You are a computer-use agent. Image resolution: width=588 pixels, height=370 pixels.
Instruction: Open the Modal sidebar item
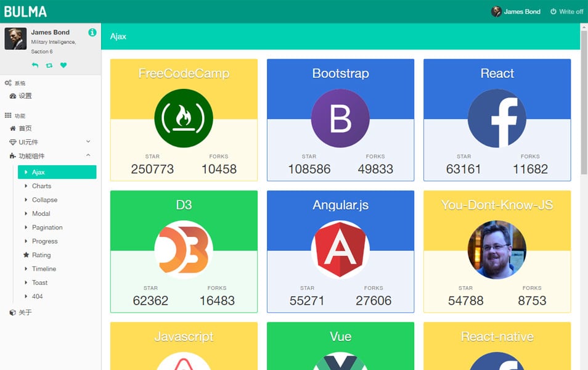click(57, 213)
